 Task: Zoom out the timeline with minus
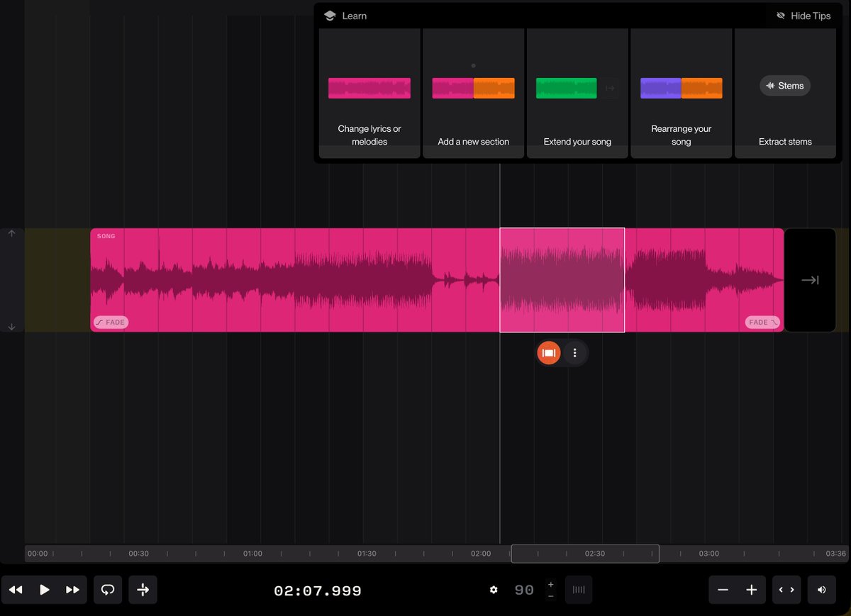[723, 590]
